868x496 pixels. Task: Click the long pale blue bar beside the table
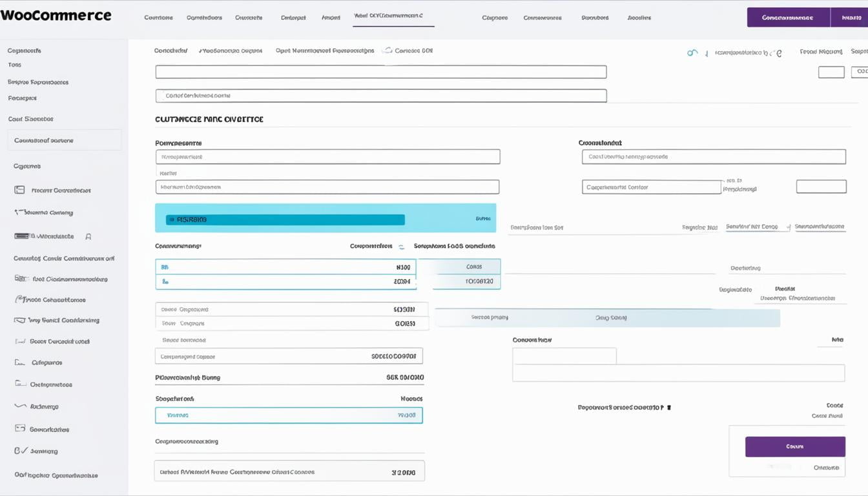pyautogui.click(x=607, y=318)
